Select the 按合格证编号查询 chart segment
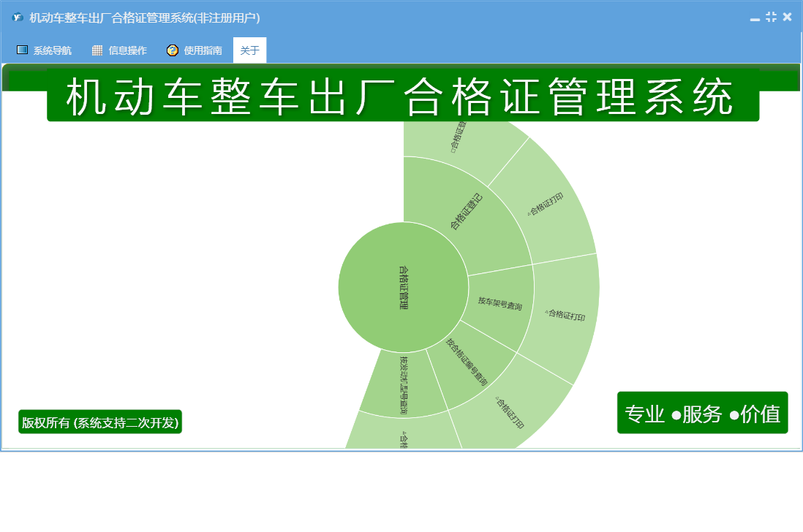Screen dimensions: 803x532 coord(468,362)
